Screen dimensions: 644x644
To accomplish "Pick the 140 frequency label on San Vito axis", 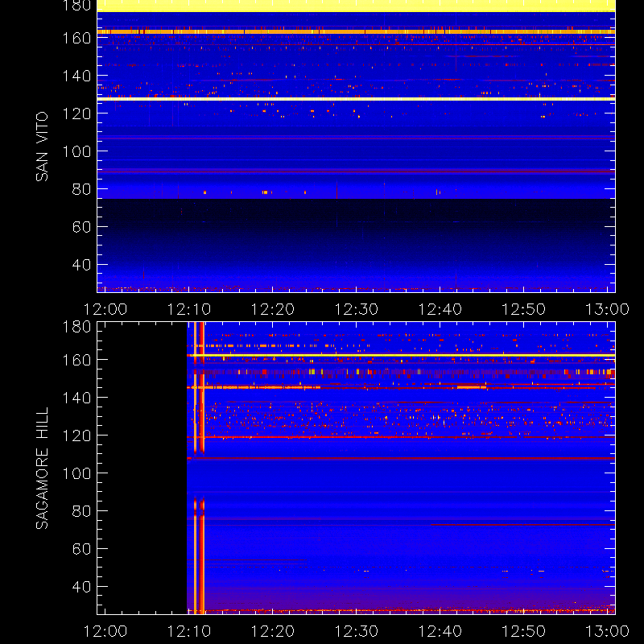I will 76,76.
